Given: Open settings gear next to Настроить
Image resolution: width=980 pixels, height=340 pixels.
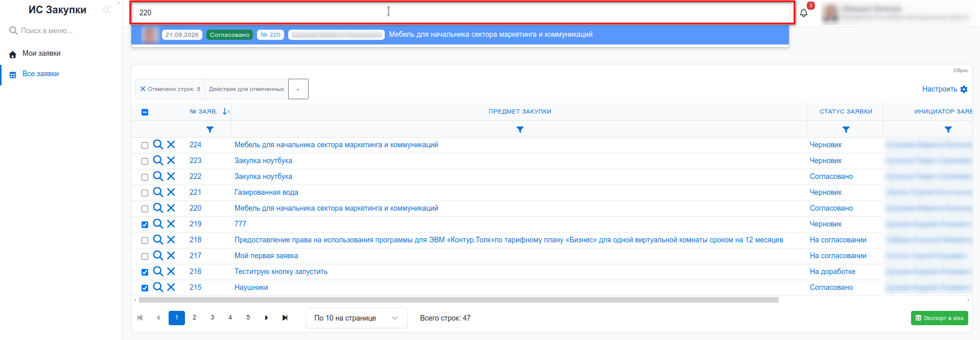Looking at the screenshot, I should (964, 89).
